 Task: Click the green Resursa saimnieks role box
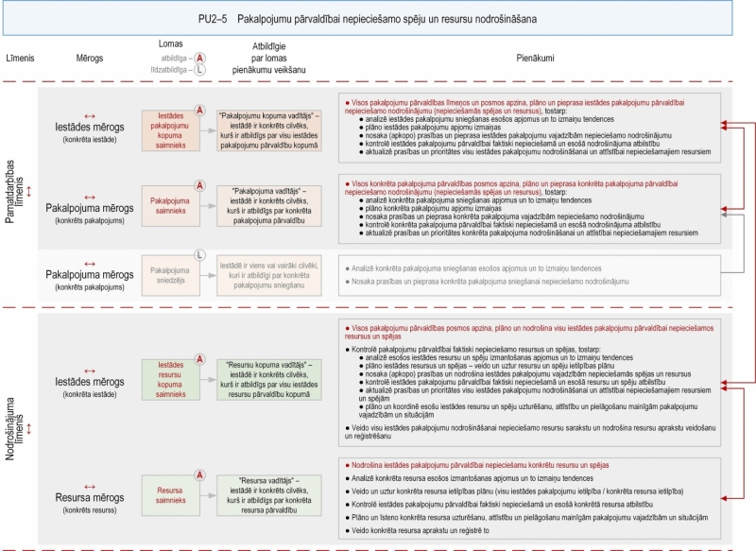pyautogui.click(x=171, y=495)
